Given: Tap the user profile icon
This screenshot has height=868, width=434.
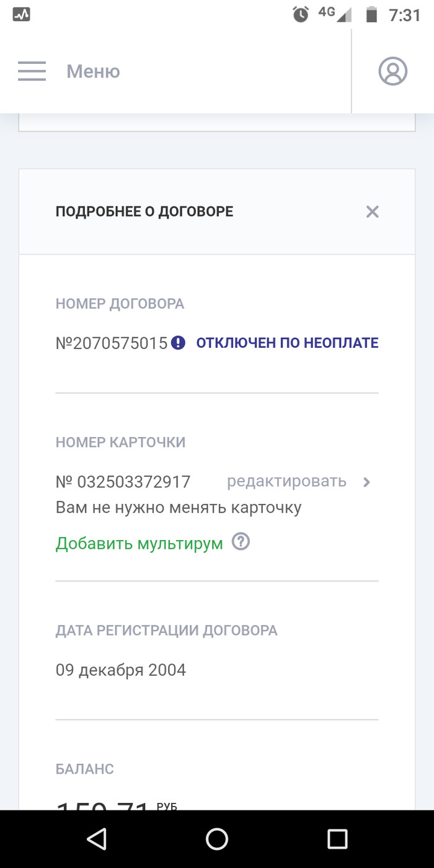Looking at the screenshot, I should coord(392,71).
